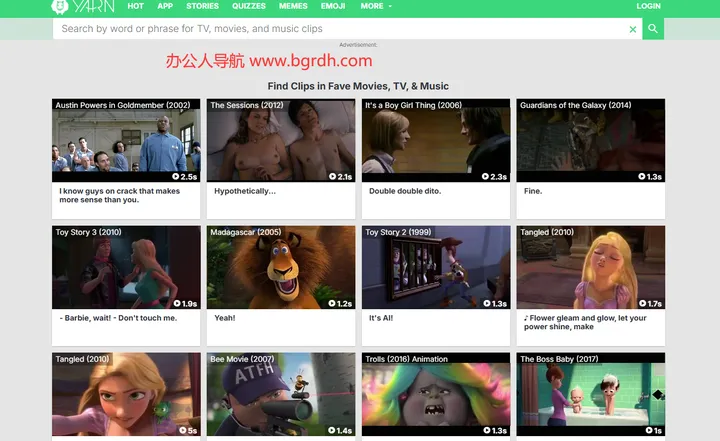Viewport: 720px width, 441px height.
Task: Open Bee Movie (2007) thumbnail
Action: 281,394
